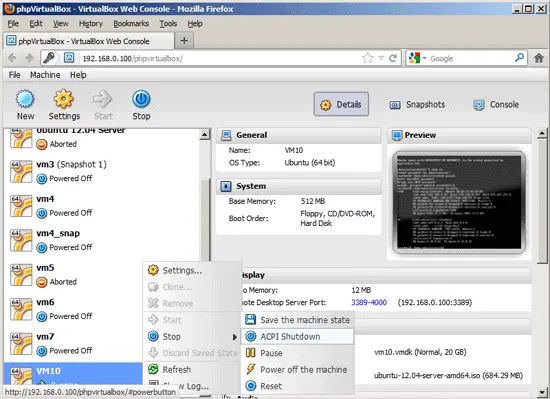Click VM list scrollbar up arrow
550x399 pixels.
pos(204,134)
